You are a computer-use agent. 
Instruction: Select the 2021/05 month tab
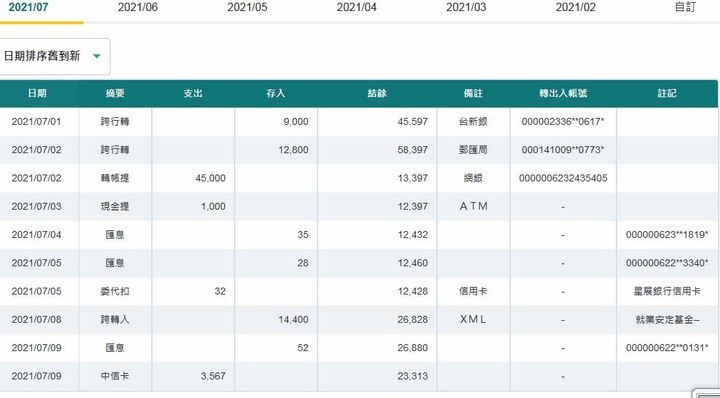[x=247, y=7]
